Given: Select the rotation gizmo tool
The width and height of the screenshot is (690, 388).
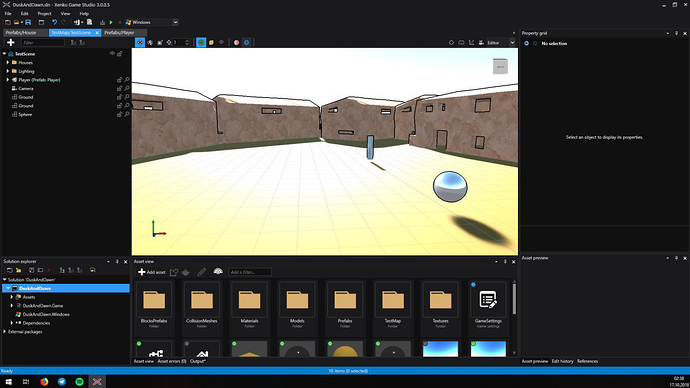Looking at the screenshot, I should (150, 42).
